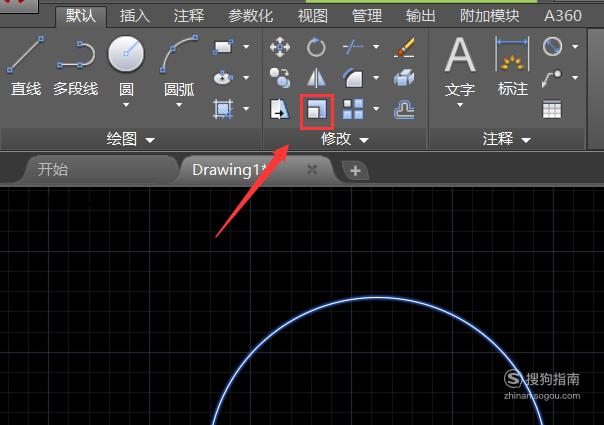Select the circle in the drawing
The image size is (604, 425).
(x=377, y=297)
